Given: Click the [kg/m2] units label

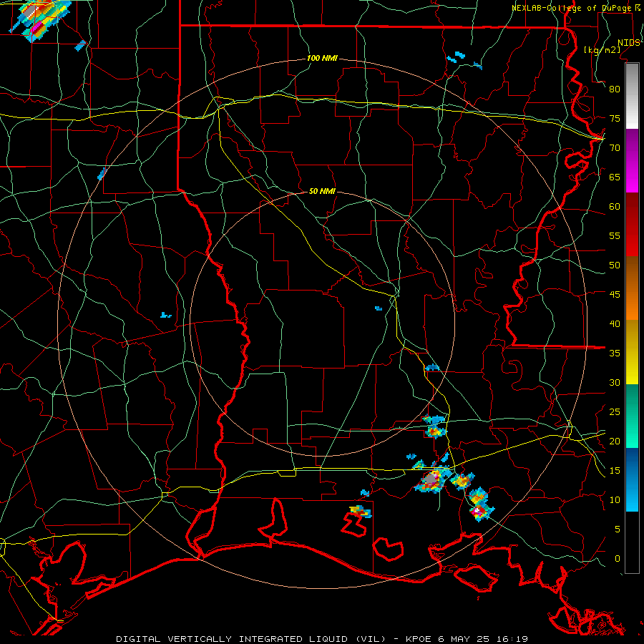Looking at the screenshot, I should pos(602,49).
